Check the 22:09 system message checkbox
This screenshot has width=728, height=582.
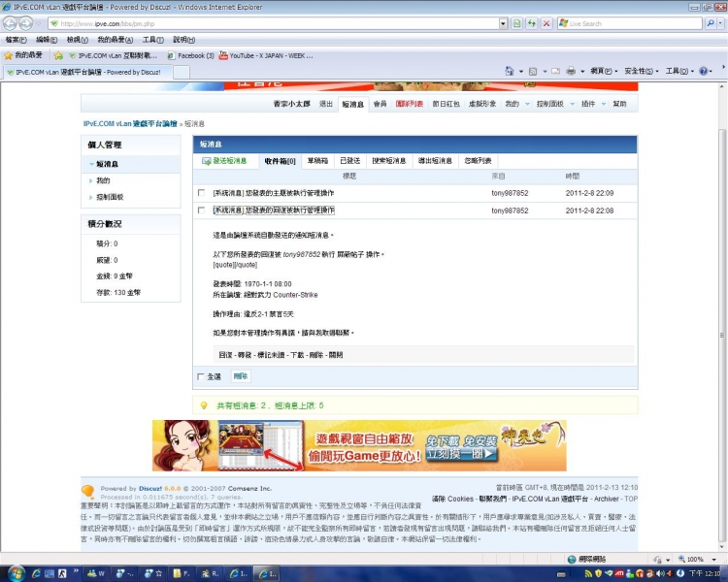click(201, 193)
